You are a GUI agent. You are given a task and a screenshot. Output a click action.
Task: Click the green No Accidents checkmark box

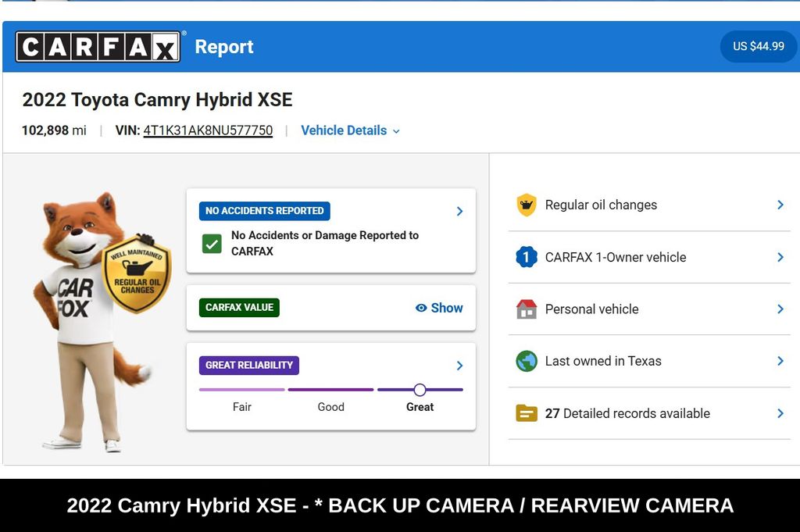(x=212, y=244)
